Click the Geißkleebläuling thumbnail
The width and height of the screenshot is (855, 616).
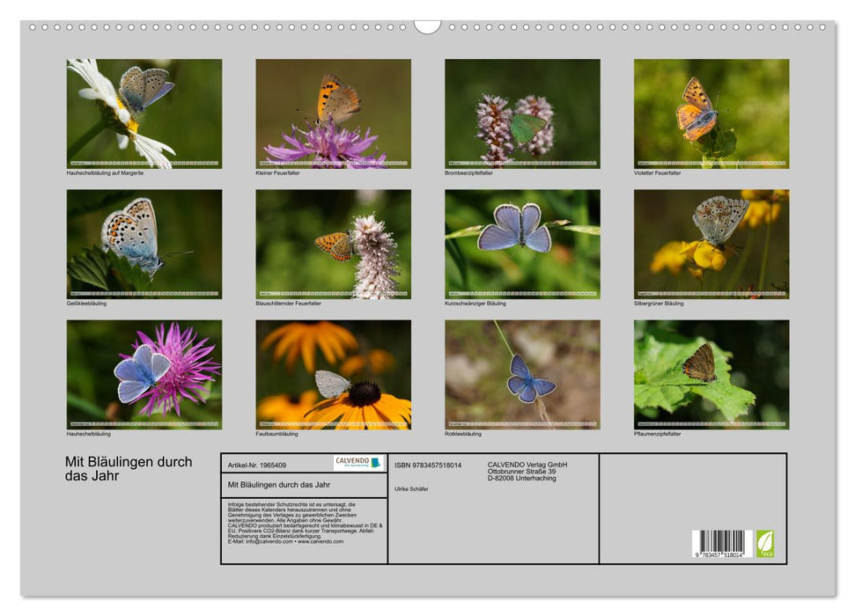click(144, 245)
